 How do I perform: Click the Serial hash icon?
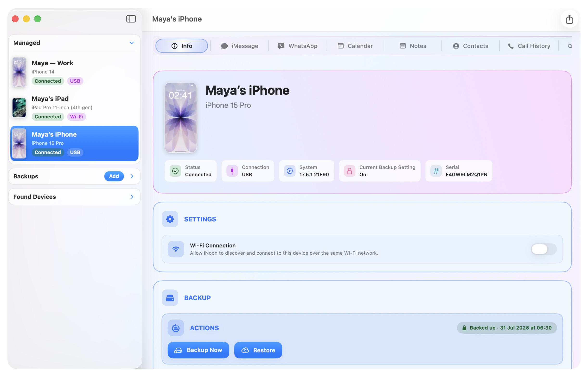pos(436,171)
